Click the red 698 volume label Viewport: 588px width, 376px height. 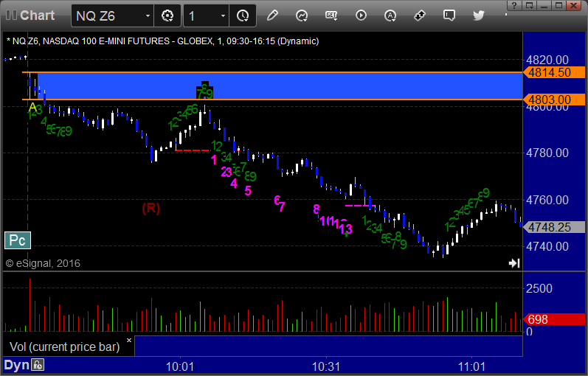pyautogui.click(x=554, y=319)
